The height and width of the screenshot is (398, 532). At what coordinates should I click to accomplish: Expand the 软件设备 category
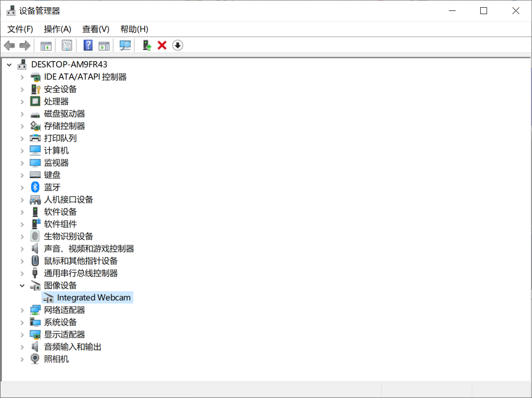(22, 212)
